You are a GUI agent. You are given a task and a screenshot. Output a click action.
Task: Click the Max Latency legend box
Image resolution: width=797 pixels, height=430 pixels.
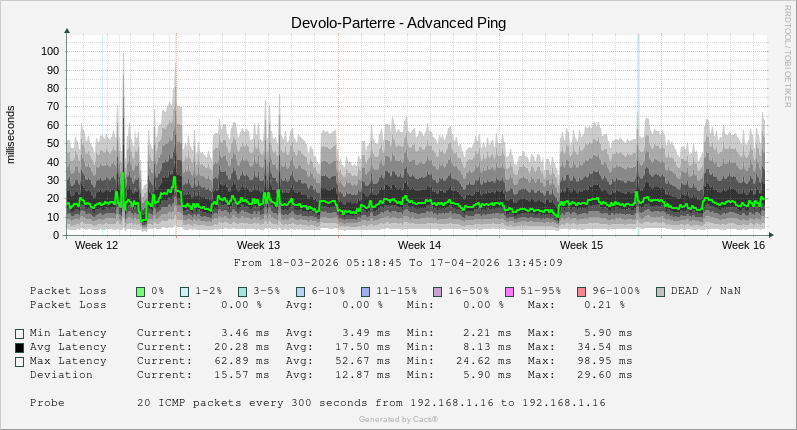[x=19, y=361]
